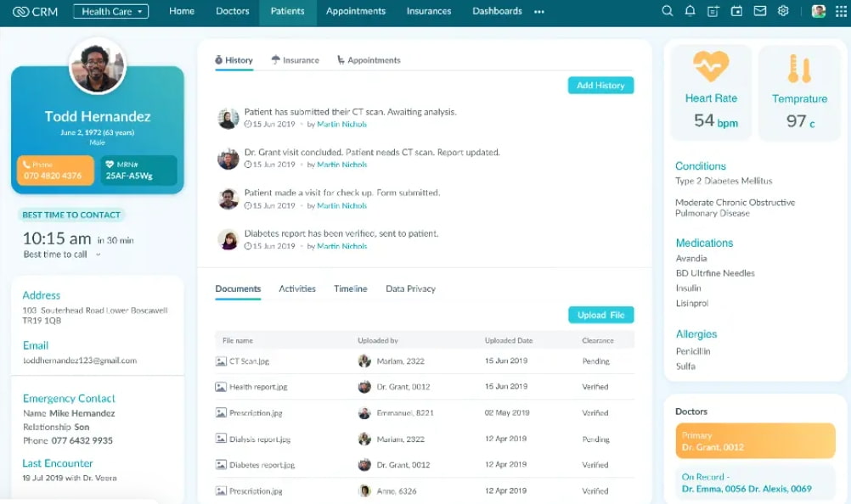This screenshot has height=504, width=851.
Task: Click the Heart Rate icon card
Action: pyautogui.click(x=711, y=64)
